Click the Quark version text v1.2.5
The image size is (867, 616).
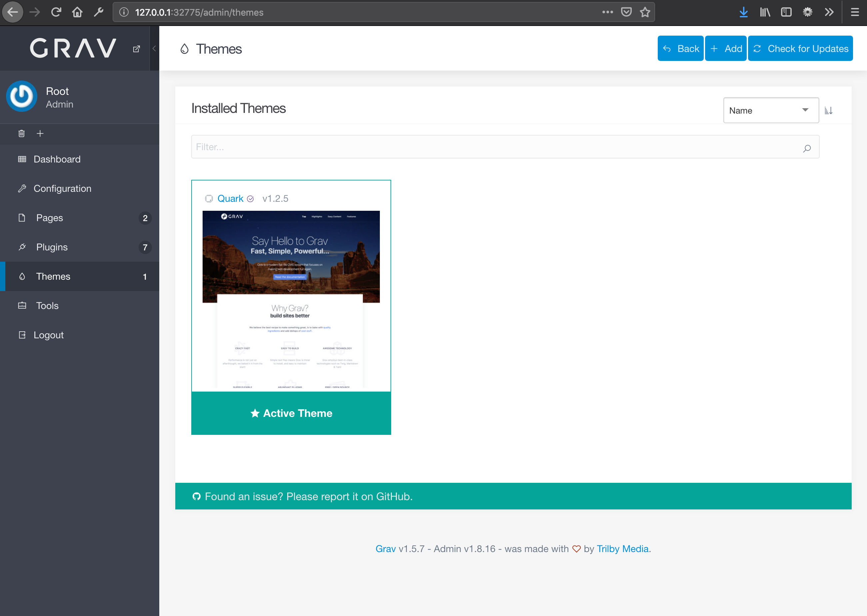(276, 199)
